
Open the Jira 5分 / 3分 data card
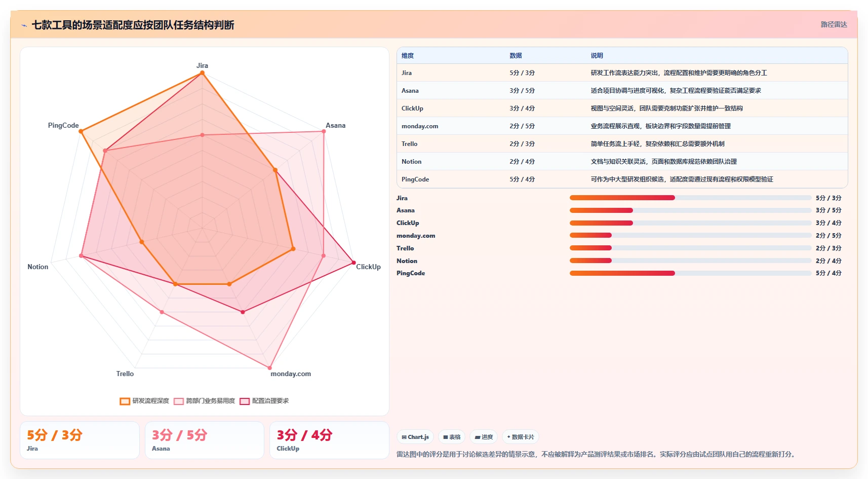click(80, 440)
